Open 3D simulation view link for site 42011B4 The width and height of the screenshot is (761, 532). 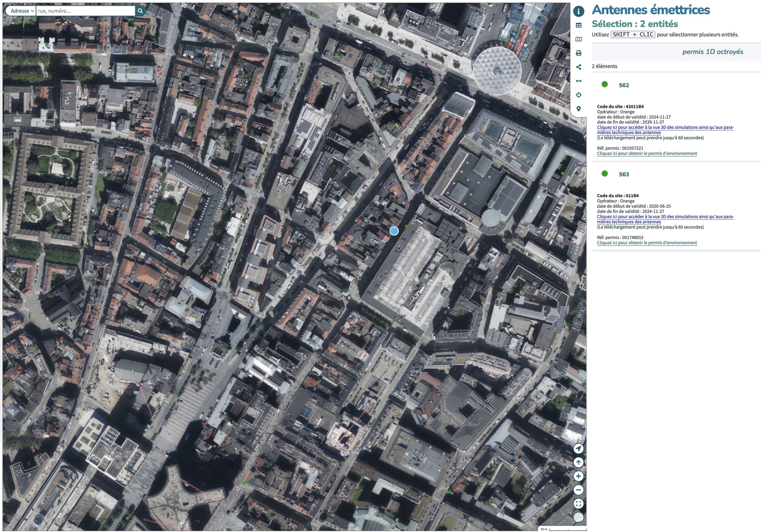665,130
